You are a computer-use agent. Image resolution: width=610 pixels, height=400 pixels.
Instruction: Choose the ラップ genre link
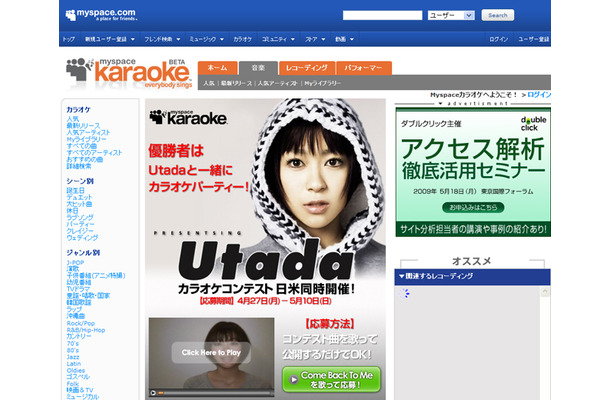74,309
